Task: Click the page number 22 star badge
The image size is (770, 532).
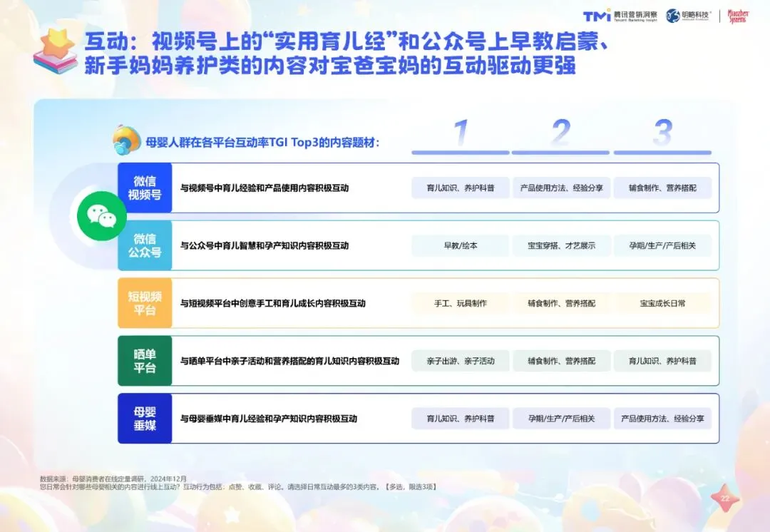Action: click(725, 498)
